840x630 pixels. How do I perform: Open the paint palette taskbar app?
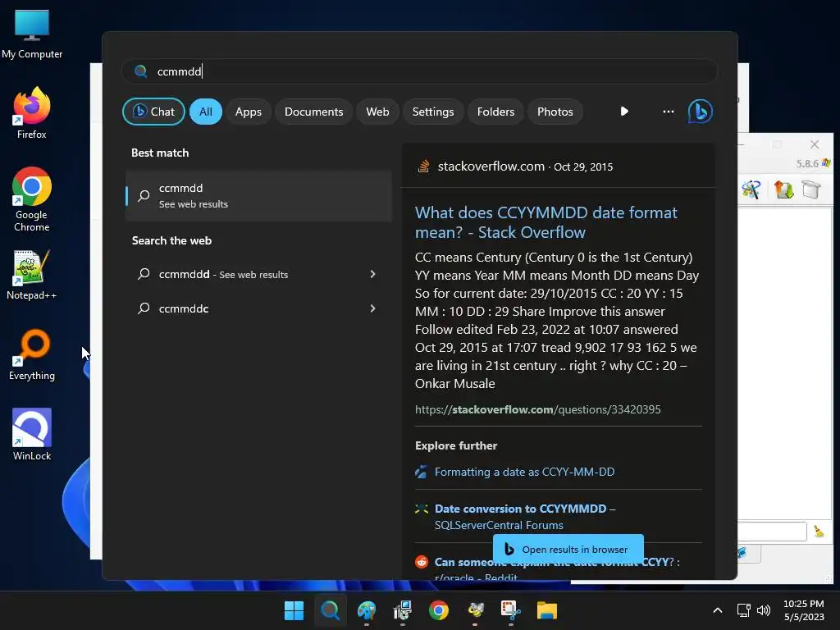click(x=367, y=610)
